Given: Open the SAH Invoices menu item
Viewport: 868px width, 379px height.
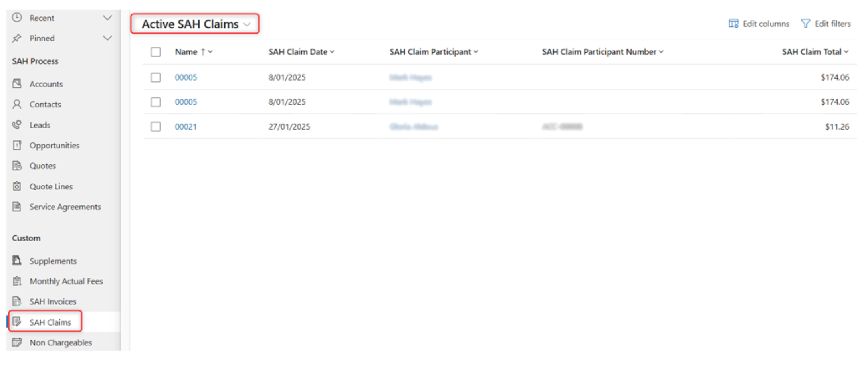Looking at the screenshot, I should (53, 302).
